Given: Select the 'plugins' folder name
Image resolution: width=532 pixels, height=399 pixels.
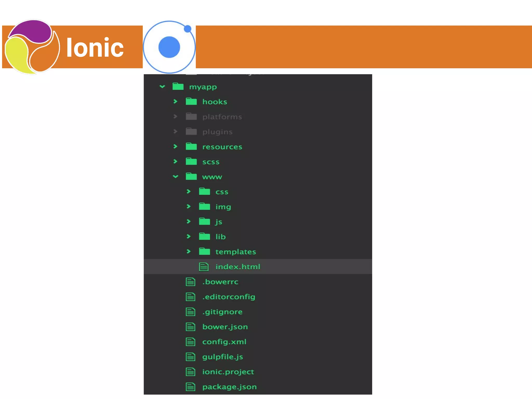Looking at the screenshot, I should click(217, 132).
